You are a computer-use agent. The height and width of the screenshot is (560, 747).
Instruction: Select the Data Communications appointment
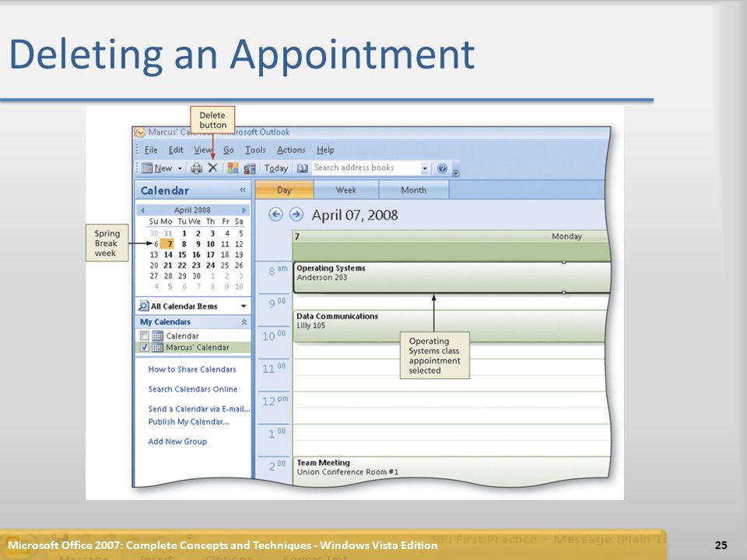(x=451, y=326)
